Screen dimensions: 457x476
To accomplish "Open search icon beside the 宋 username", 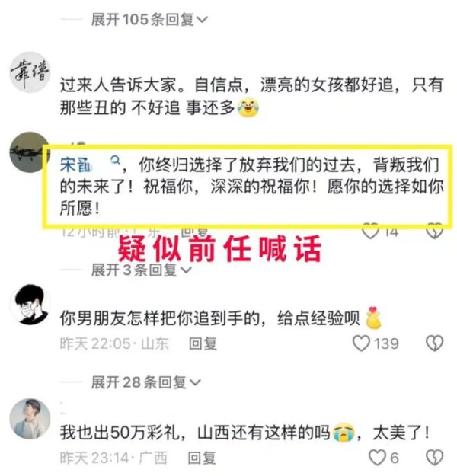I will 115,160.
